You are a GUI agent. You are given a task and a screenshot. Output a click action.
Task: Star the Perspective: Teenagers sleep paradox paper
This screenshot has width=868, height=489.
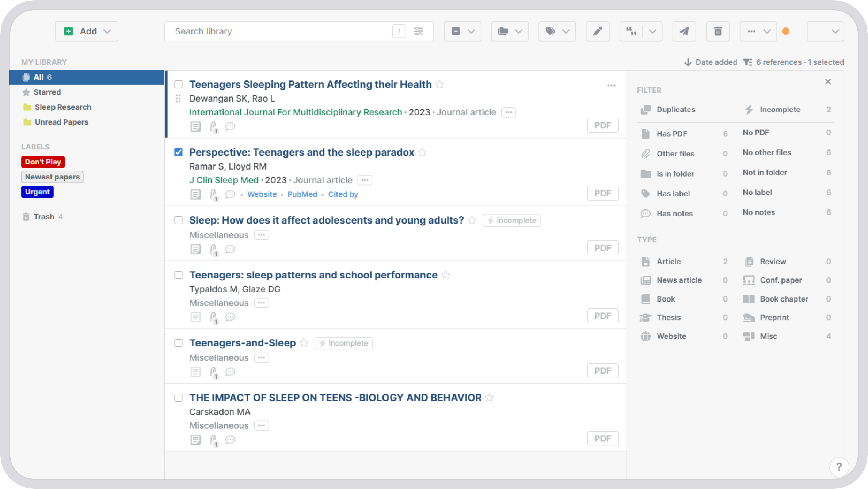[x=422, y=152]
